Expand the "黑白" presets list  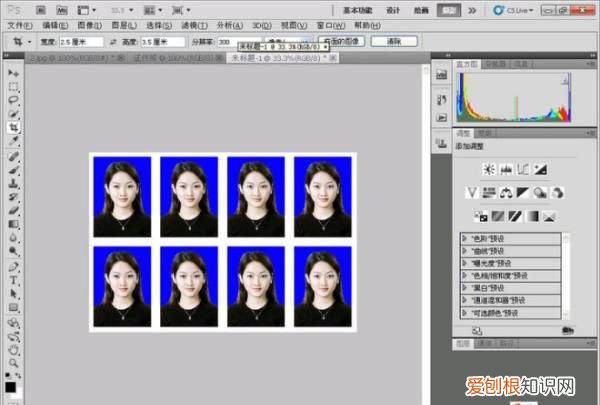(x=465, y=288)
